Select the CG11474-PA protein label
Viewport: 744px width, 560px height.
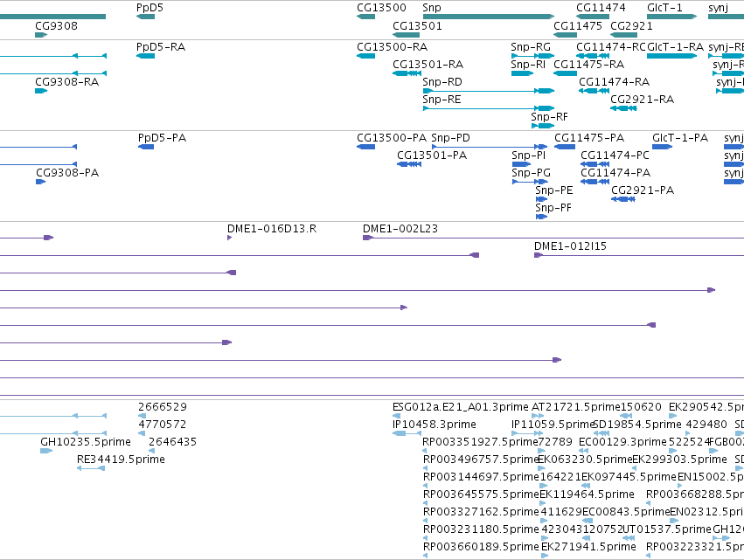pyautogui.click(x=615, y=173)
